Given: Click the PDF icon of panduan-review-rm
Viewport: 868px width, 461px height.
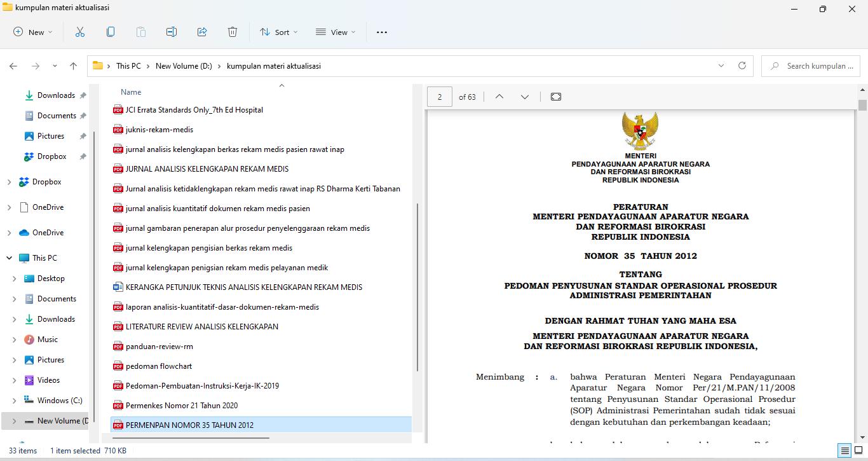Looking at the screenshot, I should pos(118,347).
